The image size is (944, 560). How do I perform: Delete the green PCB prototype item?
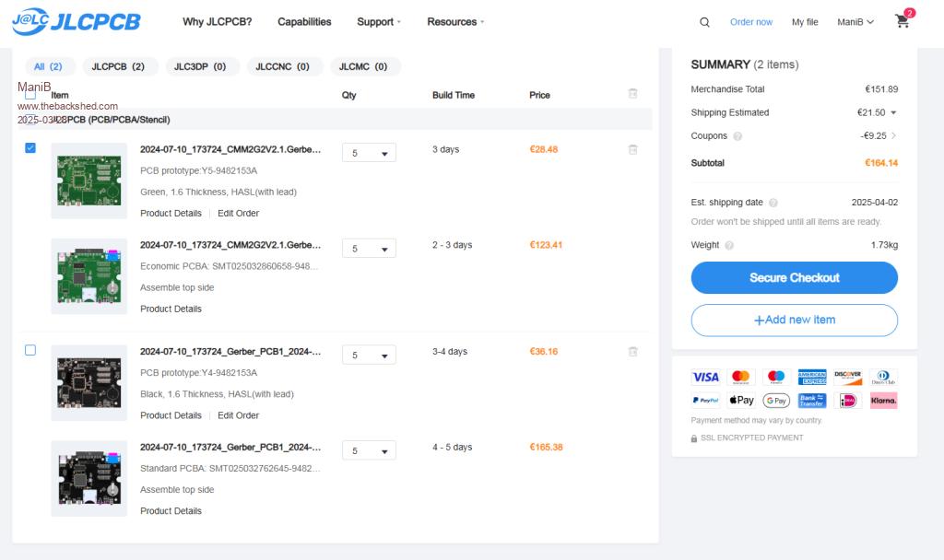632,149
